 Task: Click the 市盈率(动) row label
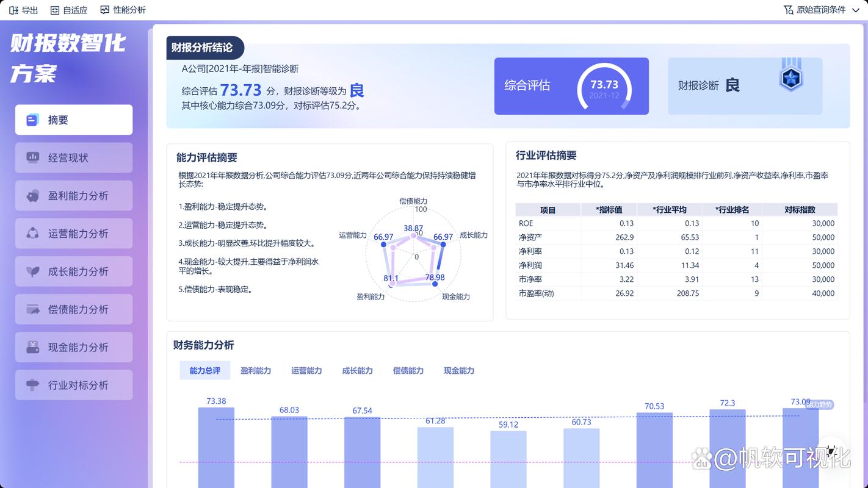coord(537,293)
